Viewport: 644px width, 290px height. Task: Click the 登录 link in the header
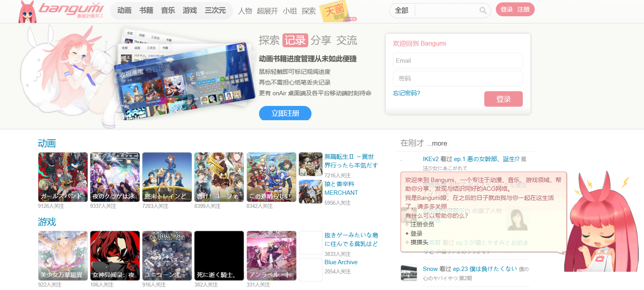(x=507, y=10)
